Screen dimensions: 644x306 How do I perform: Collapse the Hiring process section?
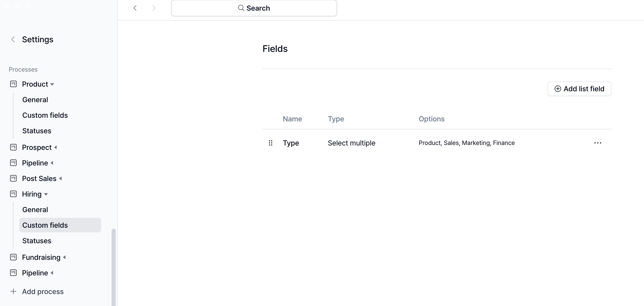(46, 194)
